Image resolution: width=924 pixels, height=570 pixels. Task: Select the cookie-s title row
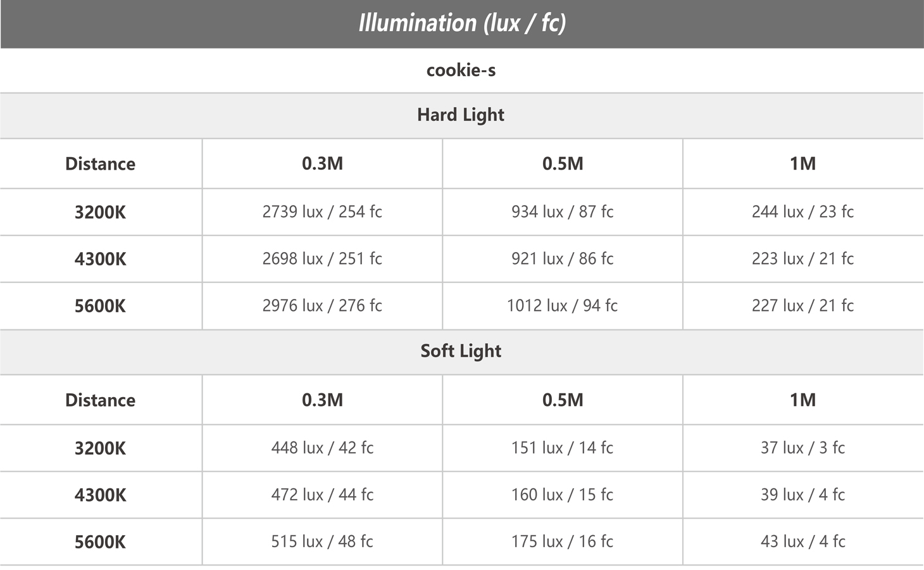tap(462, 70)
